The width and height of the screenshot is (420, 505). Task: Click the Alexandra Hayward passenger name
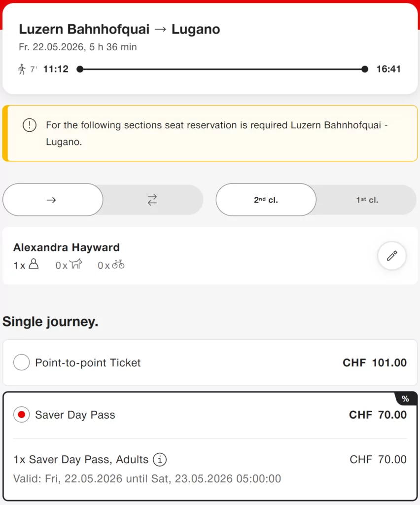click(67, 248)
